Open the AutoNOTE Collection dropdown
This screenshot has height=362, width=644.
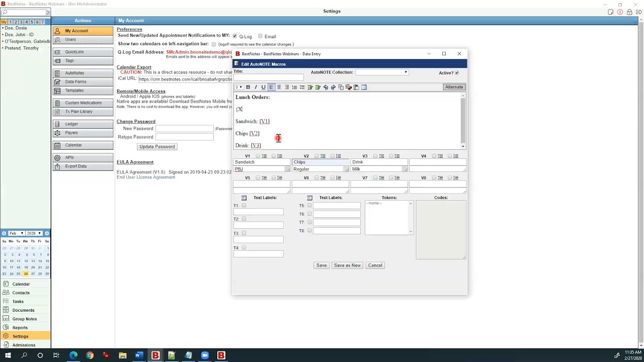click(382, 72)
